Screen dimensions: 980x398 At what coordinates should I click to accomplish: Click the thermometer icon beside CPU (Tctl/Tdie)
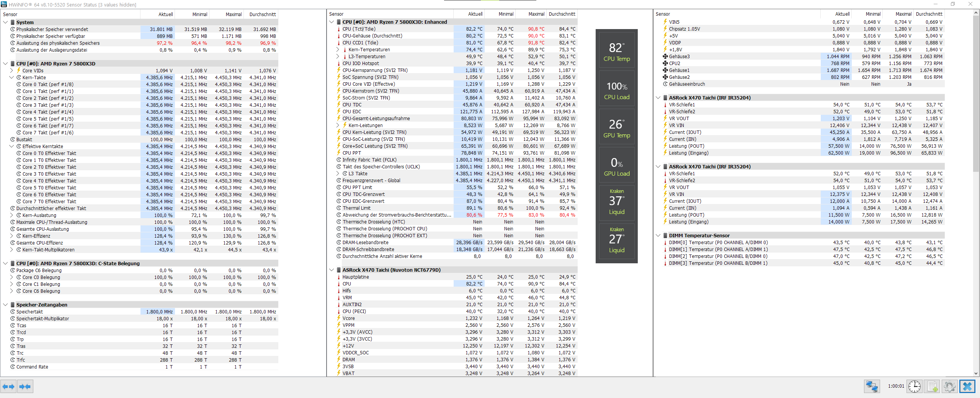[x=339, y=29]
